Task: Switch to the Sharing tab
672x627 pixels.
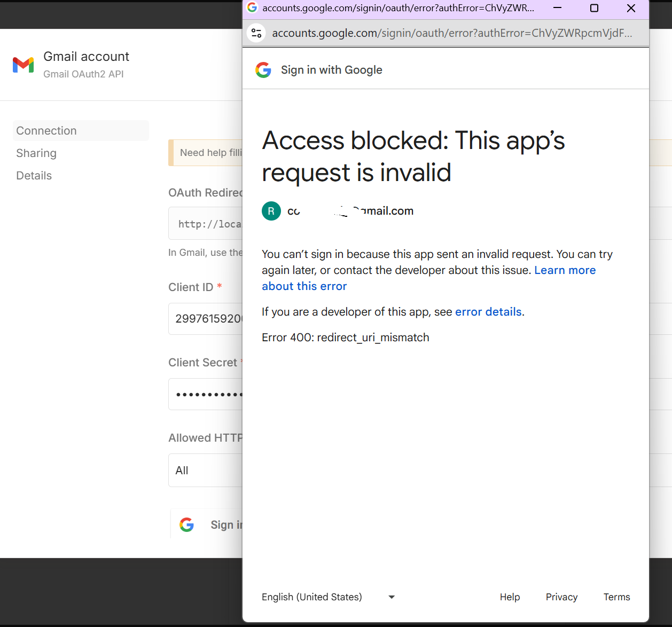Action: pos(36,153)
